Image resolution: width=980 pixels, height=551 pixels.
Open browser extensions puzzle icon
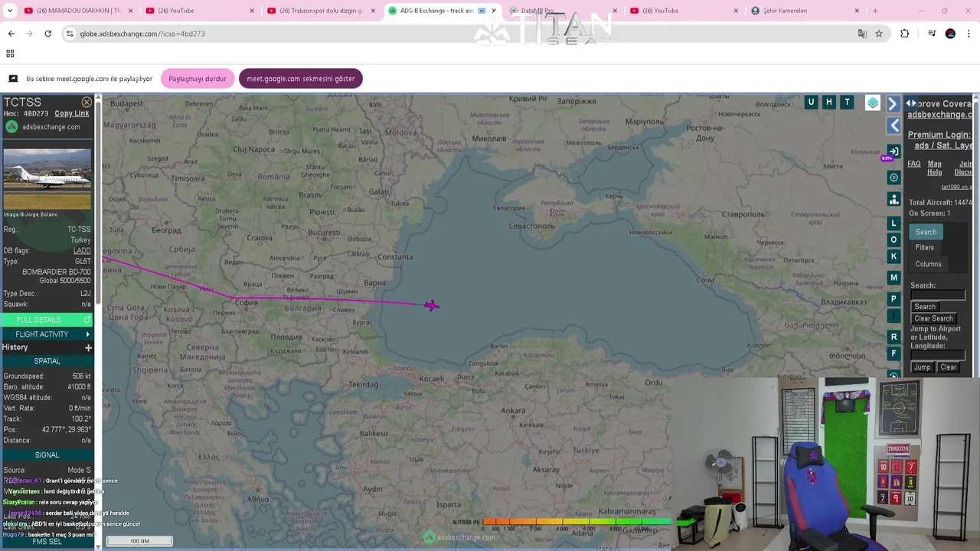(x=904, y=34)
